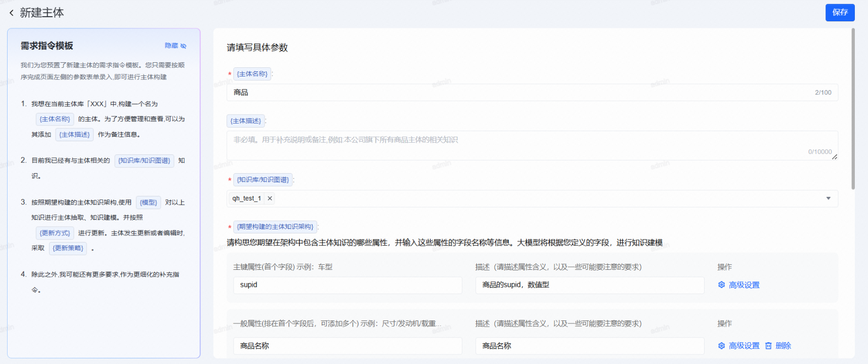
Task: Click the trash icon in the 商品名称 row
Action: pyautogui.click(x=768, y=346)
